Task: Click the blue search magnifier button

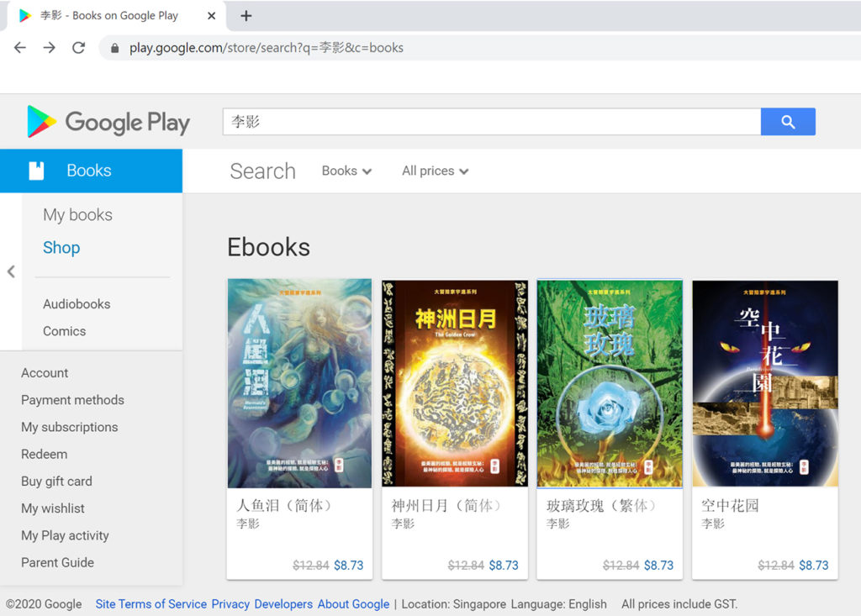Action: [787, 122]
